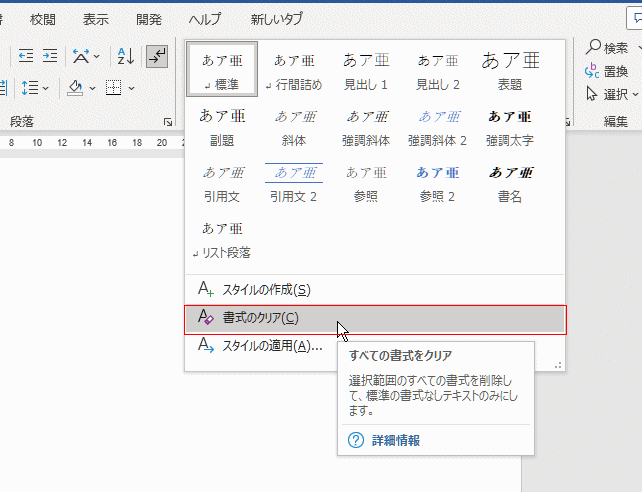Apply the 副題 style
Screen dimensions: 642x492
[x=222, y=127]
